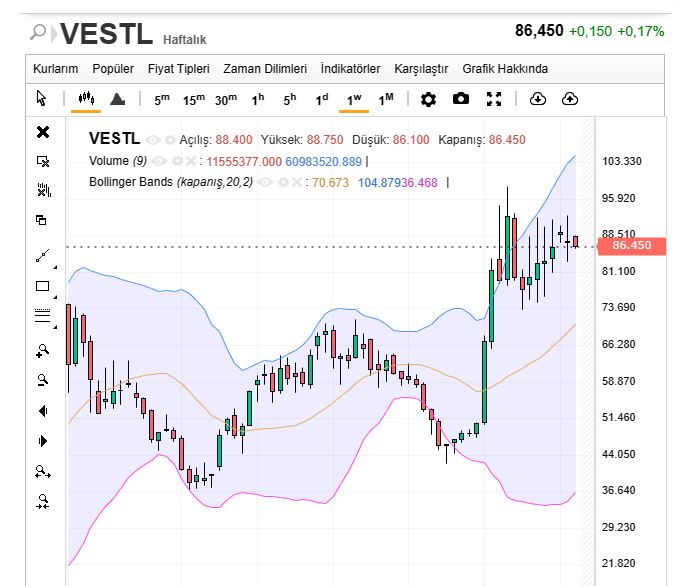
Task: Open the Volume indicator settings gear
Action: [x=177, y=161]
